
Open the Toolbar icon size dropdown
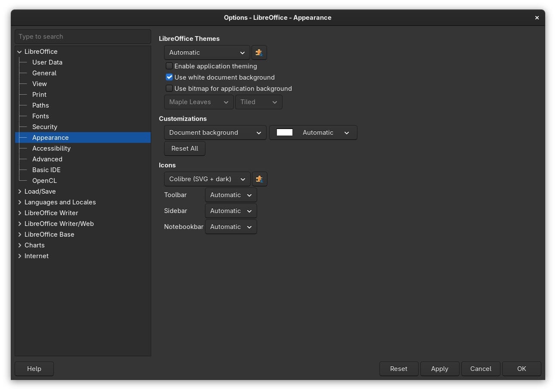(x=231, y=195)
